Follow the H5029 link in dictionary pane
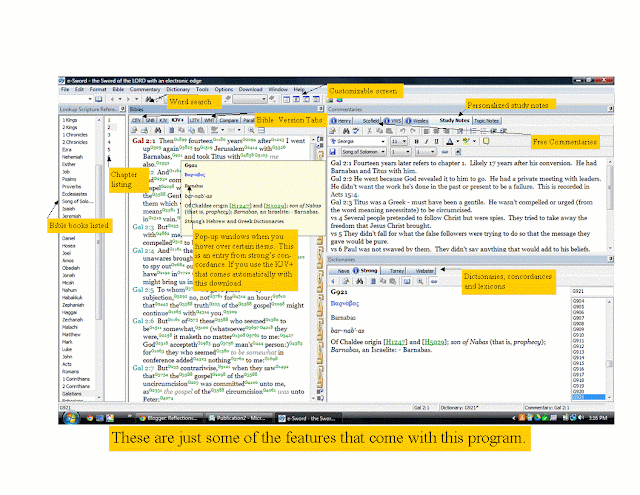Viewport: 640px width, 495px height. click(x=434, y=342)
